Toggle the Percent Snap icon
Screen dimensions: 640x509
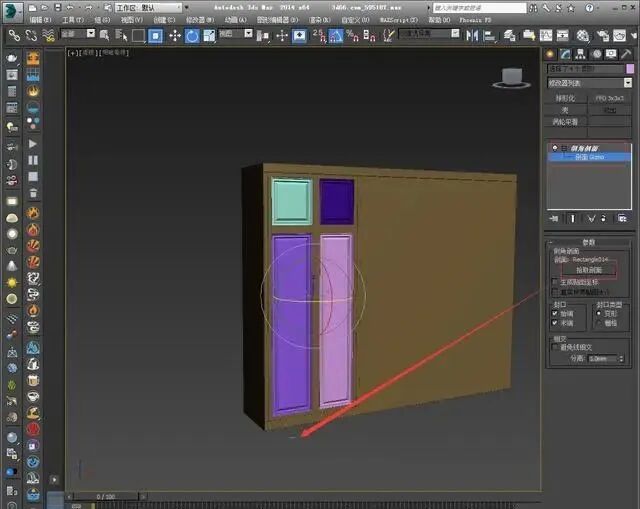[x=352, y=36]
